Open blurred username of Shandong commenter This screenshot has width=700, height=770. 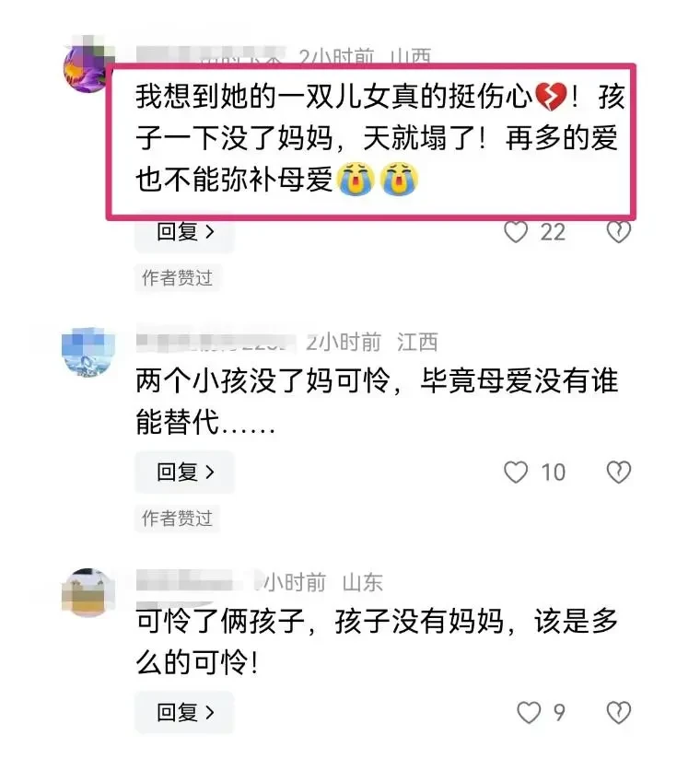195,581
